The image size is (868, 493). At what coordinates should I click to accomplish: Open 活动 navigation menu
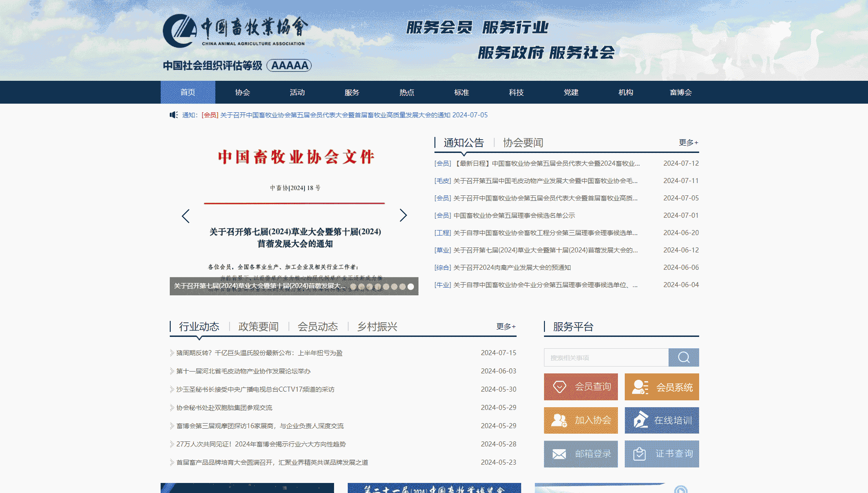click(298, 92)
